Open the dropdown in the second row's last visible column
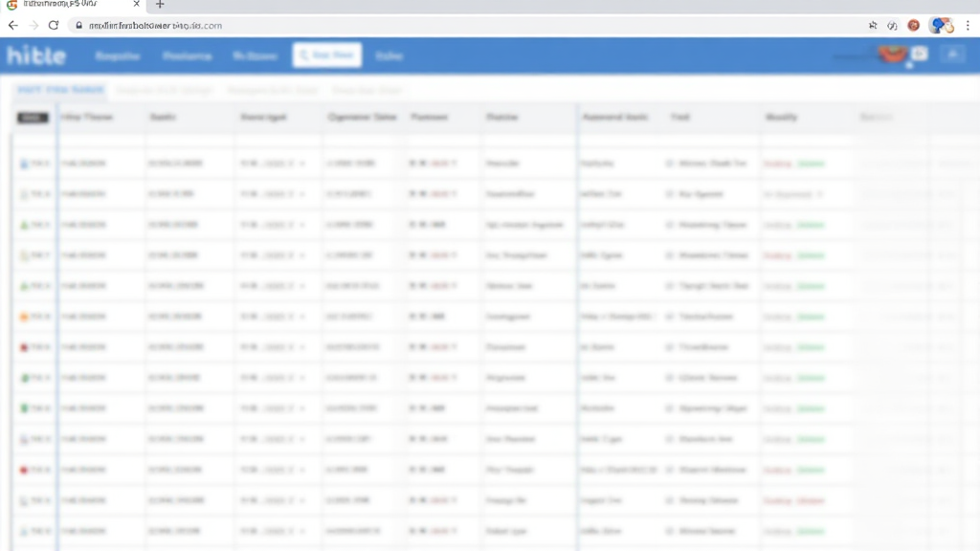The image size is (980, 551). 819,194
